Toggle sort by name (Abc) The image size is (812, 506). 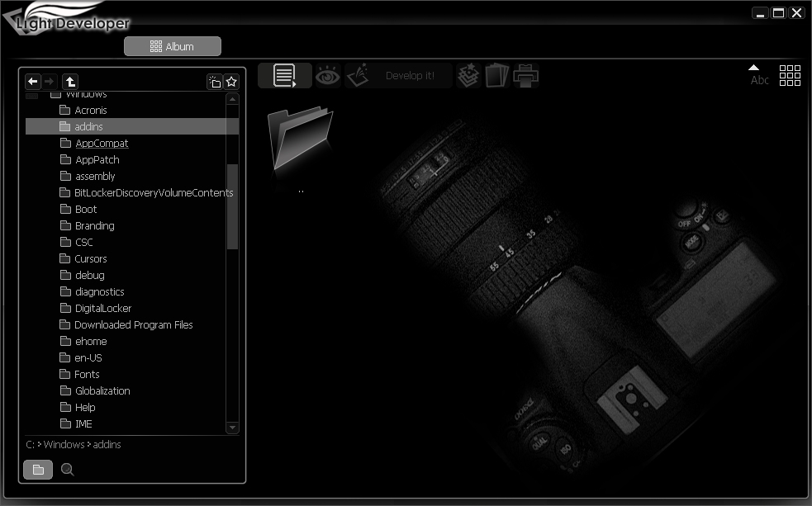(x=758, y=75)
